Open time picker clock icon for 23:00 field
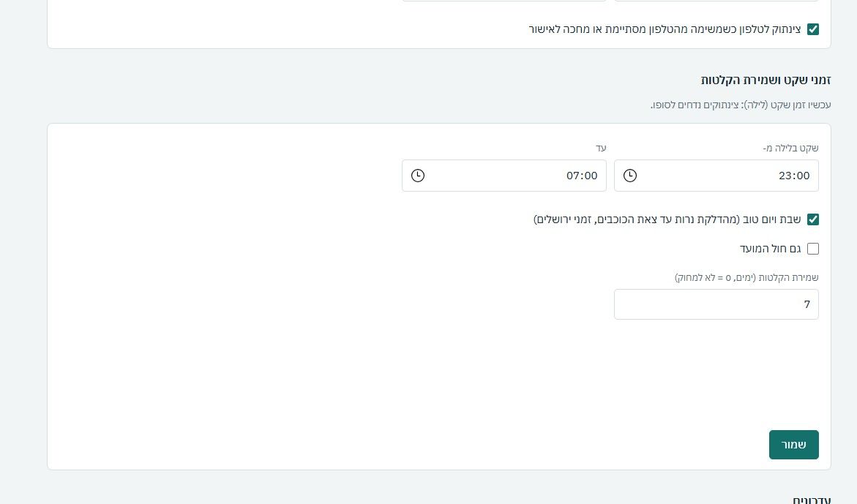Screen dimensions: 857x504 [629, 176]
